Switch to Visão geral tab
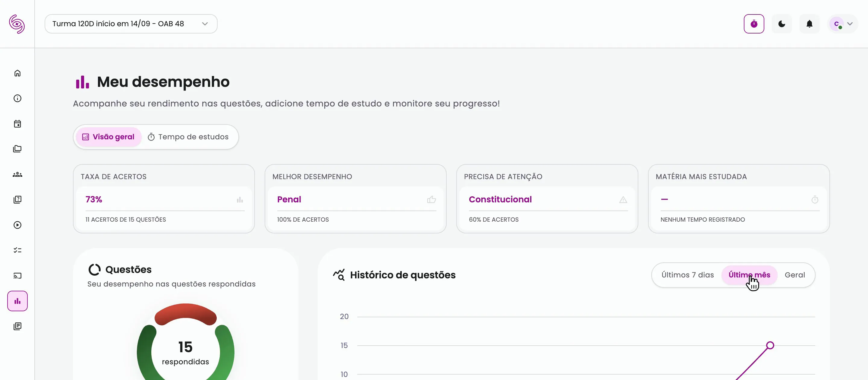Viewport: 868px width, 380px height. point(108,137)
